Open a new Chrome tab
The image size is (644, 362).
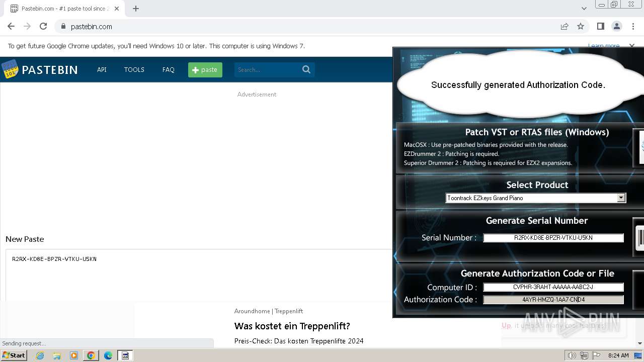(x=136, y=9)
